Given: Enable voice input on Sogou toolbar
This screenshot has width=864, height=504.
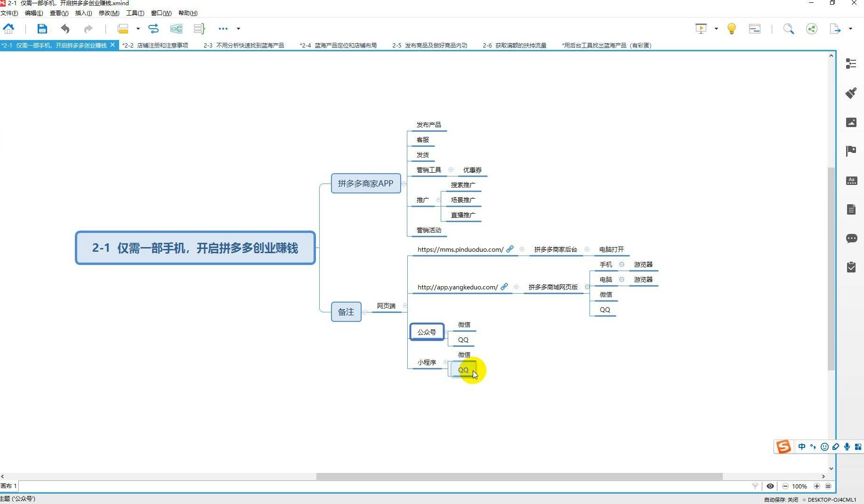Looking at the screenshot, I should pos(847,447).
